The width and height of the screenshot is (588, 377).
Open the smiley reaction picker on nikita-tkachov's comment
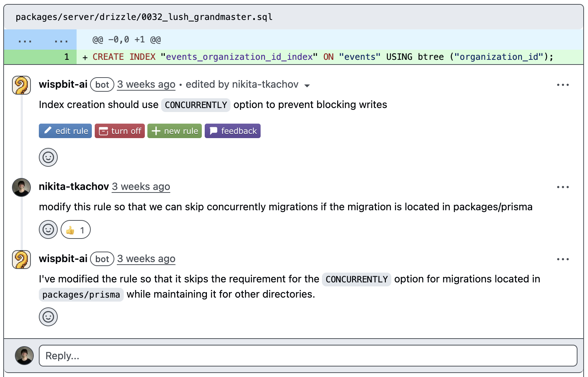(x=48, y=229)
